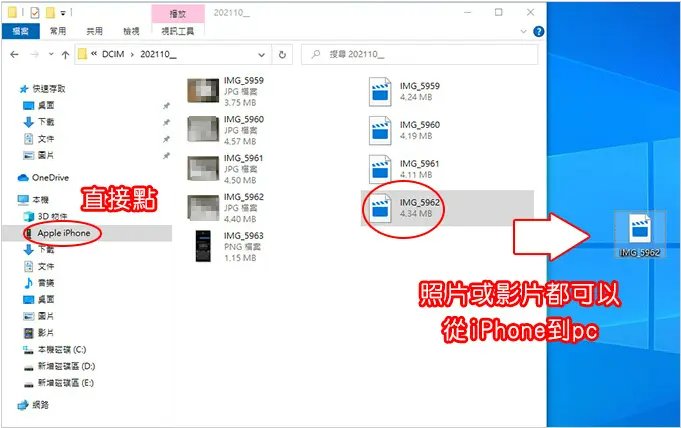Collapse the ribbon with the chevron
This screenshot has height=428, width=681.
tap(523, 31)
